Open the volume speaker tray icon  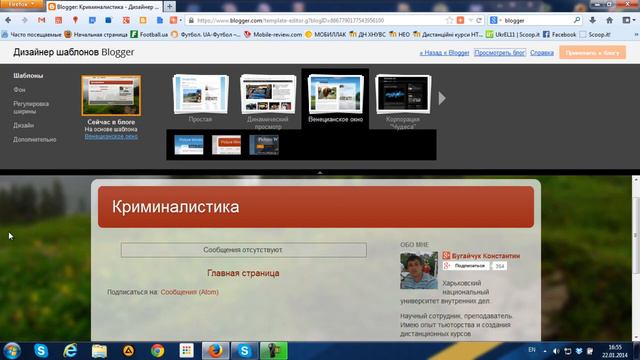(x=556, y=351)
